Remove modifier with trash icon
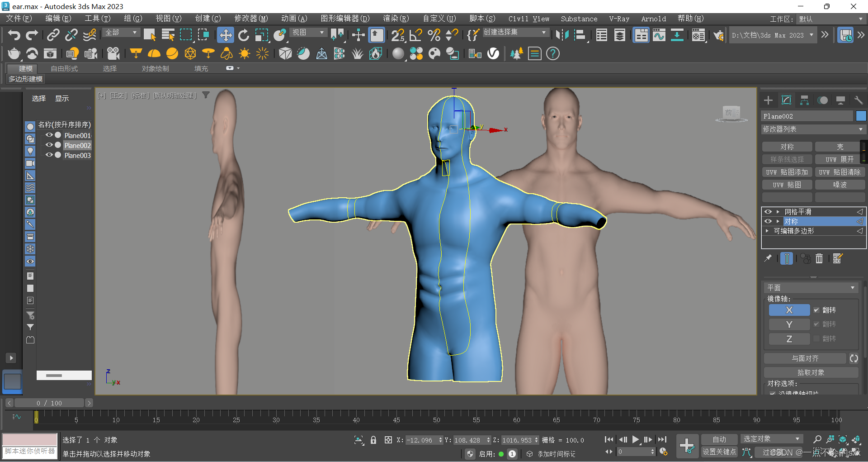This screenshot has width=868, height=462. point(819,258)
